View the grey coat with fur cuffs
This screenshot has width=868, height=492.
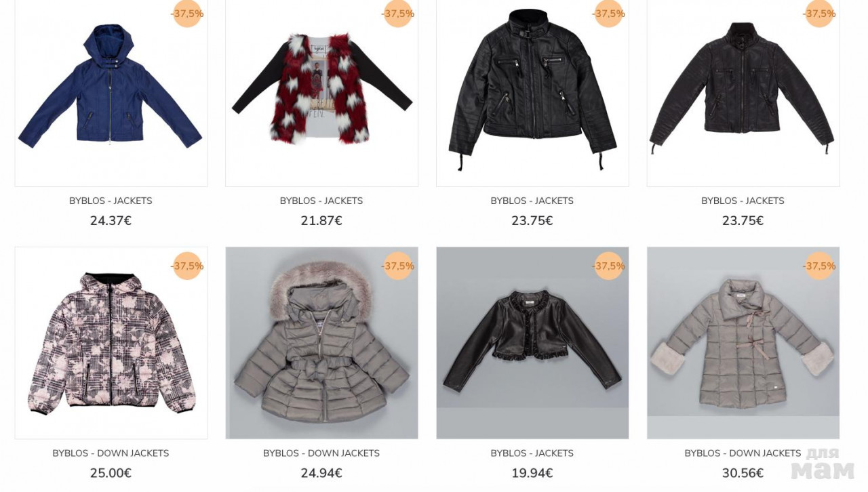pos(743,343)
